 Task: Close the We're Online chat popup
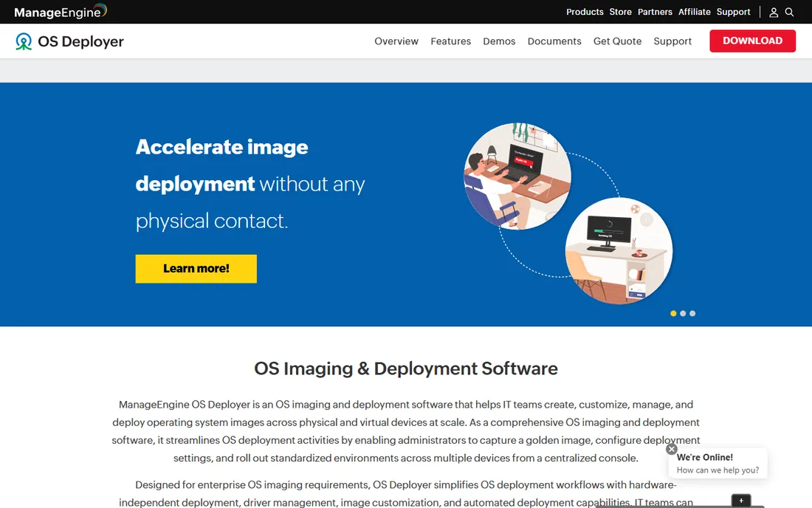[672, 449]
